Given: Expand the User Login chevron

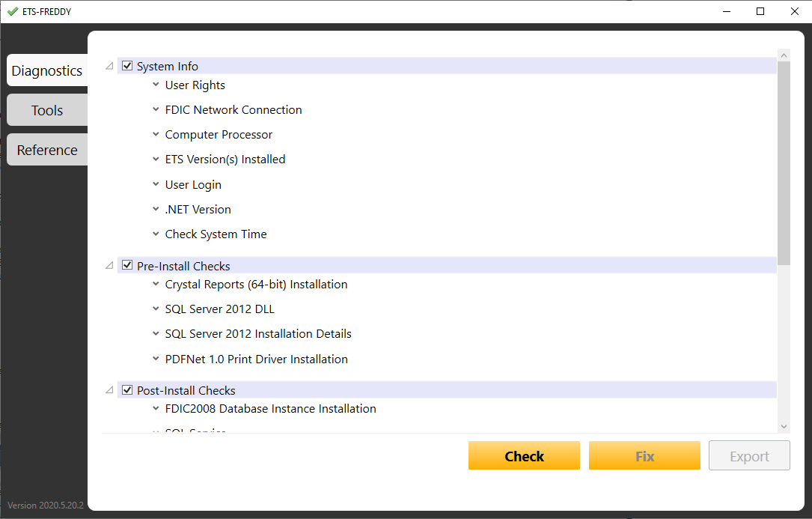Looking at the screenshot, I should (156, 184).
